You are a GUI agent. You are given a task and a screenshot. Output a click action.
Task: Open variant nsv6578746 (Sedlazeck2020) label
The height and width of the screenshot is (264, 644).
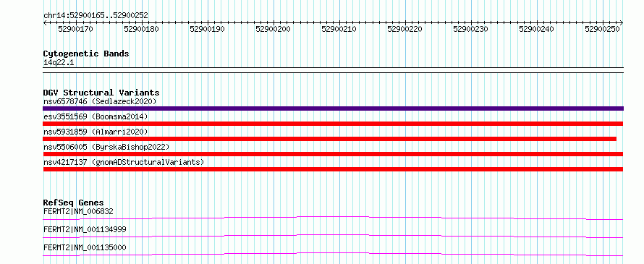[100, 101]
